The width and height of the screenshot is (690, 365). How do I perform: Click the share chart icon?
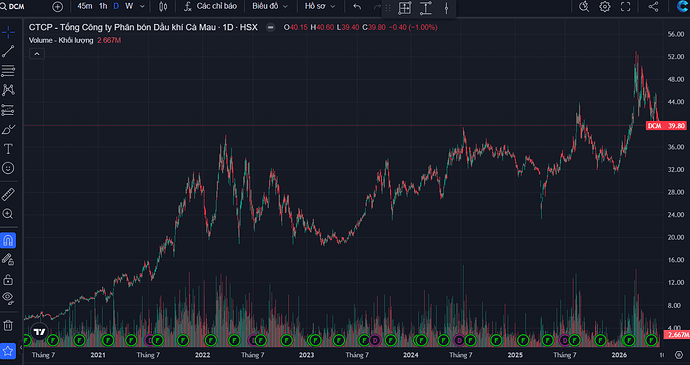point(653,7)
